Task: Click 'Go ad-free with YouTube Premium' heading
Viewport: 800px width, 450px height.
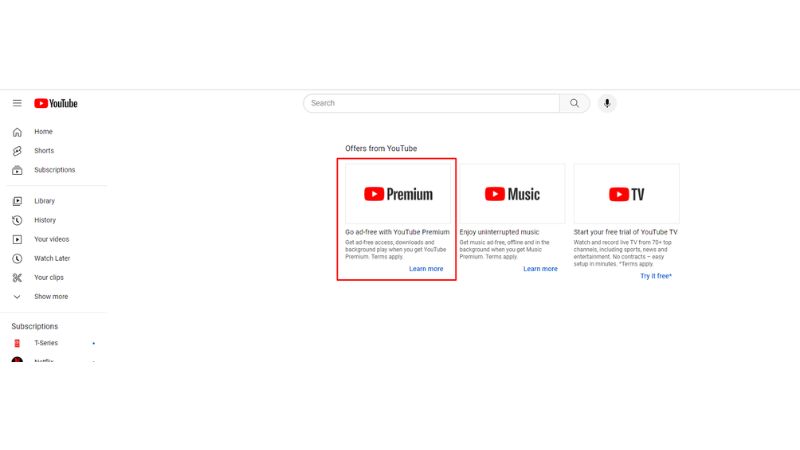Action: tap(397, 232)
